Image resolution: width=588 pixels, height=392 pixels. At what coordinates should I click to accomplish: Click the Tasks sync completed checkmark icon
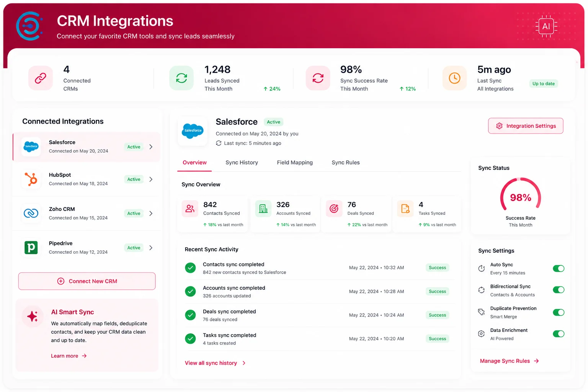tap(190, 339)
